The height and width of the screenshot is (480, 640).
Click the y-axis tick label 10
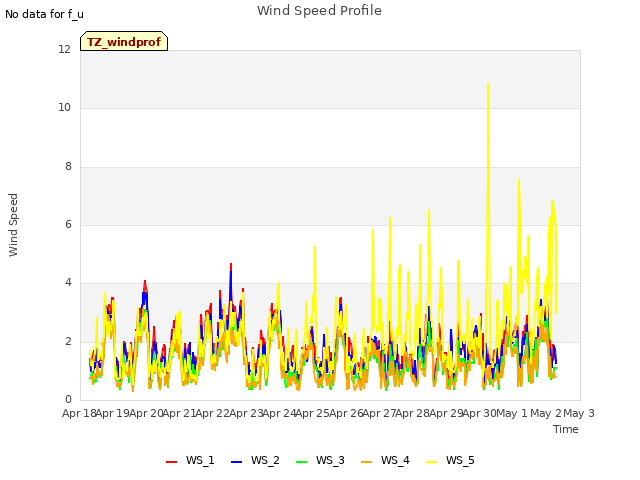tap(64, 107)
